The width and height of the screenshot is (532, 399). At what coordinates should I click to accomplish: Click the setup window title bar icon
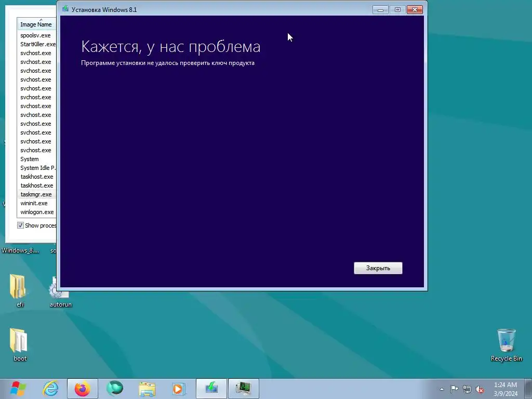coord(65,9)
